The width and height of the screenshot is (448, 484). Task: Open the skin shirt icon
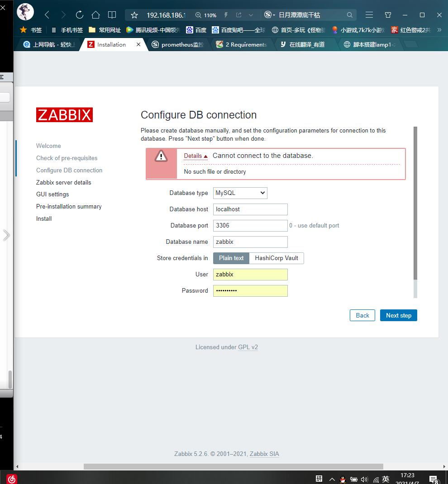(x=388, y=15)
